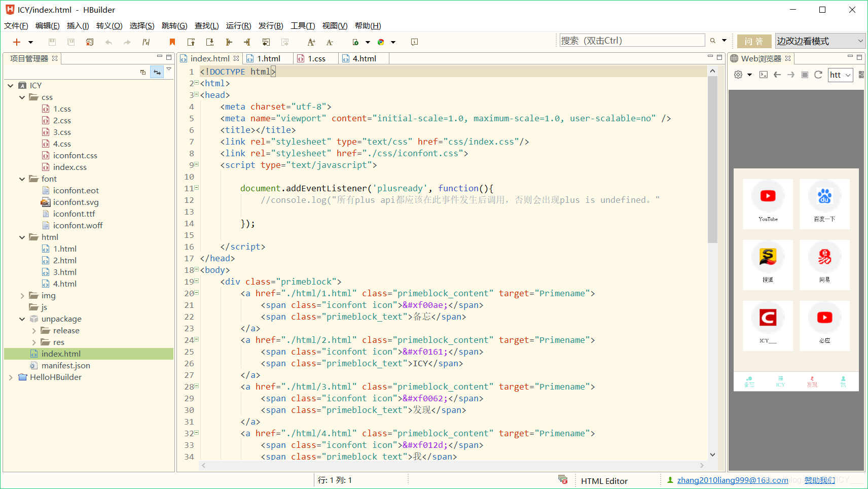This screenshot has height=489, width=868.
Task: Click the green Run icon in the toolbar
Action: click(355, 42)
